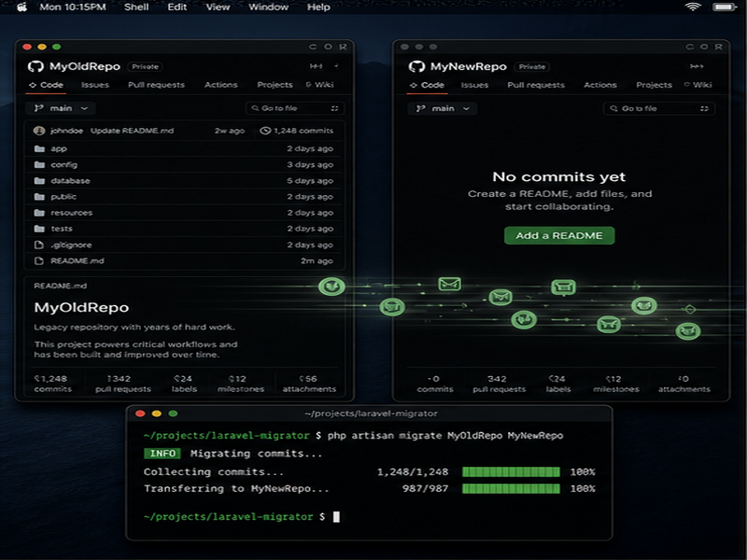The width and height of the screenshot is (747, 560).
Task: Click the Private badge in MyNewRepo
Action: click(x=531, y=66)
